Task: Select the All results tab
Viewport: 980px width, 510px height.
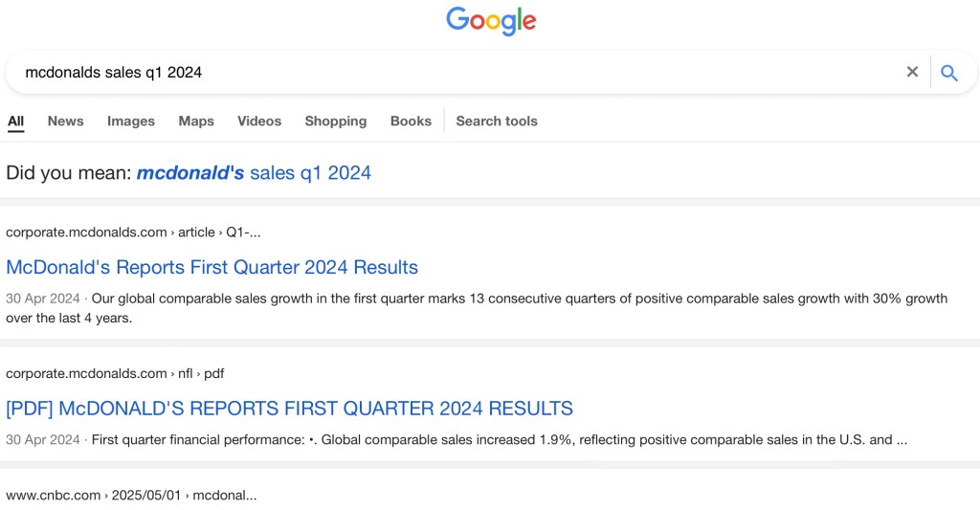Action: pyautogui.click(x=15, y=122)
